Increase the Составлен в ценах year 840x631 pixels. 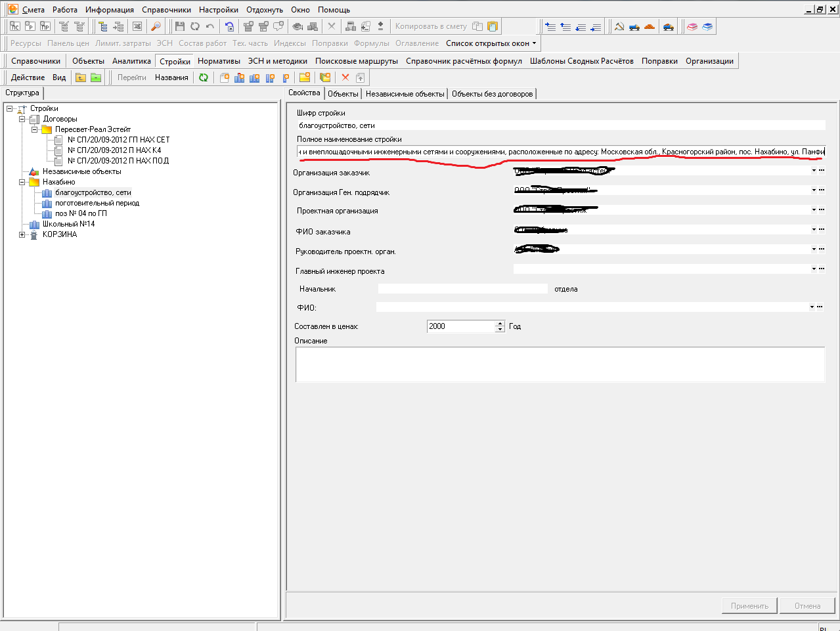click(500, 323)
